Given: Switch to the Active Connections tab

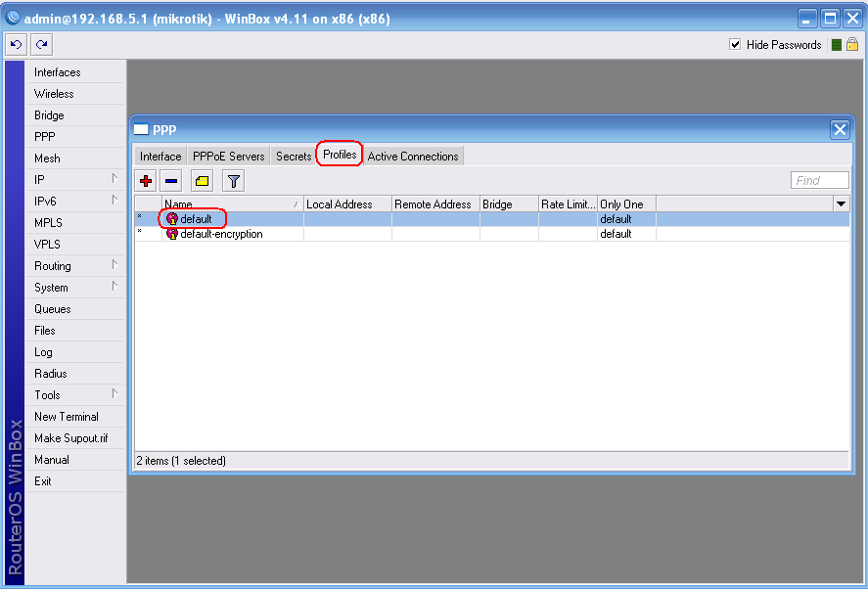Looking at the screenshot, I should click(413, 157).
